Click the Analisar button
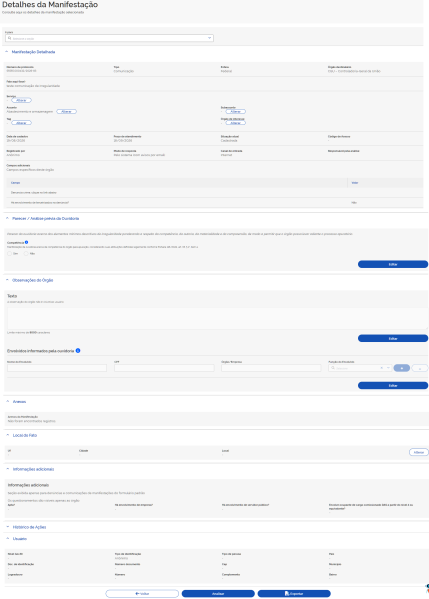This screenshot has width=429, height=599. (x=218, y=593)
